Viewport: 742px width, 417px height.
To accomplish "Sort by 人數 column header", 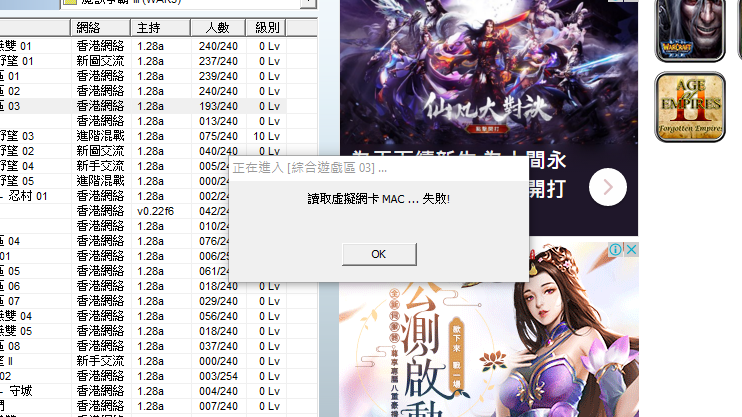I will click(x=218, y=28).
